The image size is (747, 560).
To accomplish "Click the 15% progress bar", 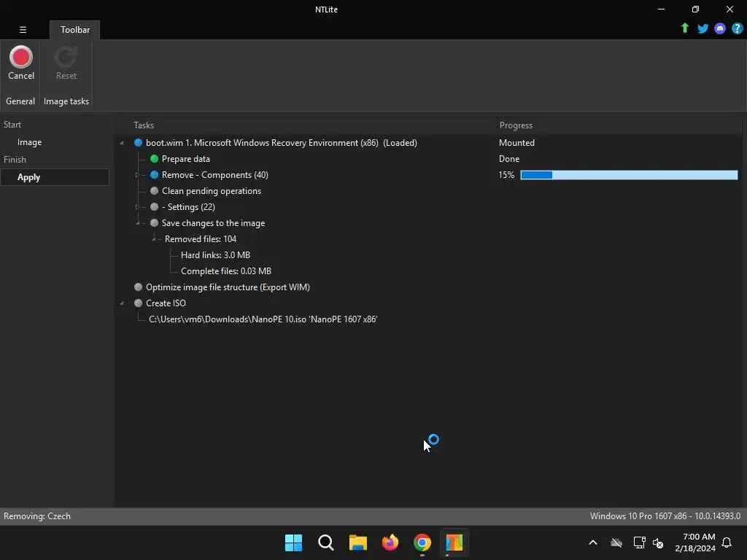I will coord(629,175).
